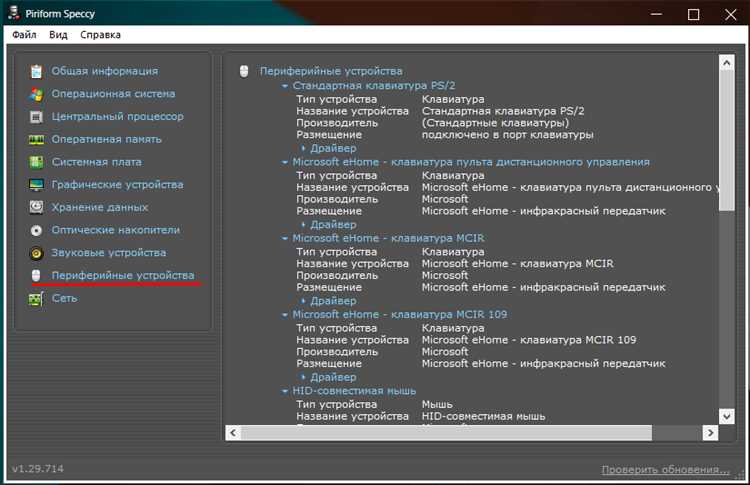Click the mouse icon beside the panel heading
The width and height of the screenshot is (750, 485).
[244, 71]
